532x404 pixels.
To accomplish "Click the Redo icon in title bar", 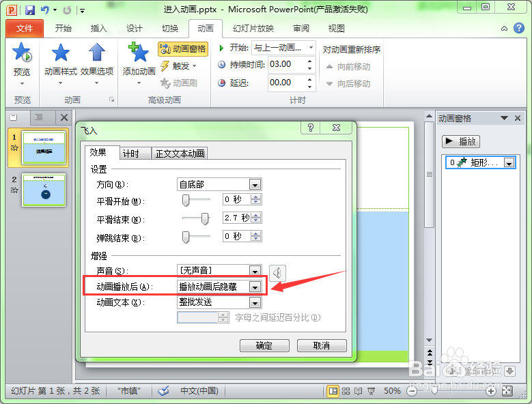I will [x=67, y=10].
